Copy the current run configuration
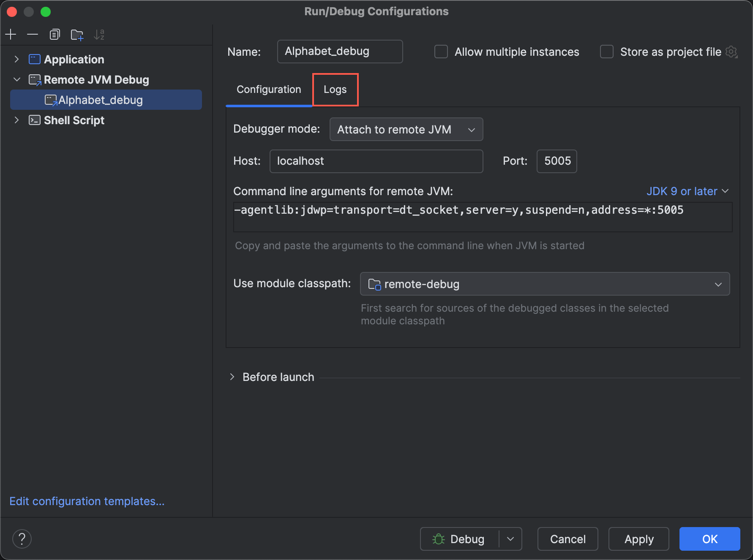The width and height of the screenshot is (753, 560). click(55, 34)
